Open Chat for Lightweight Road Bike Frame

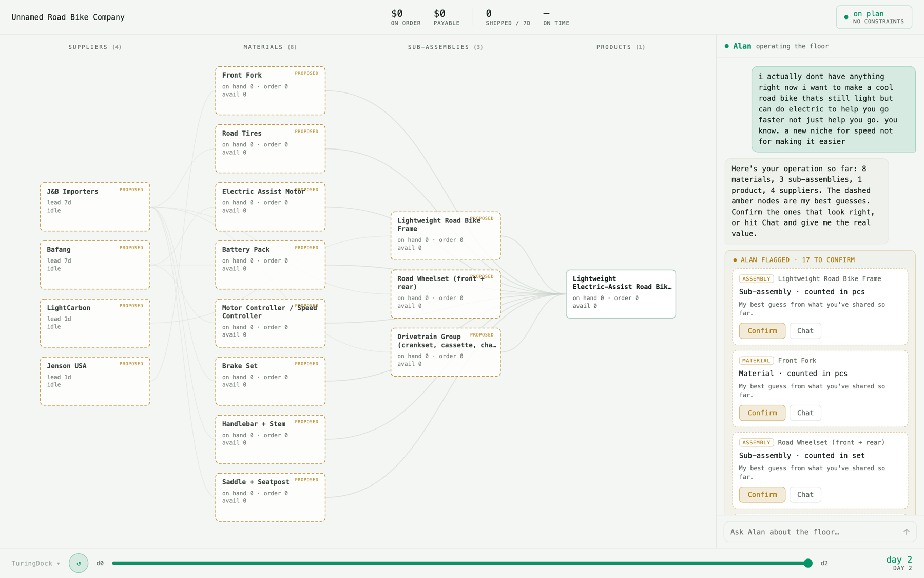coord(805,331)
